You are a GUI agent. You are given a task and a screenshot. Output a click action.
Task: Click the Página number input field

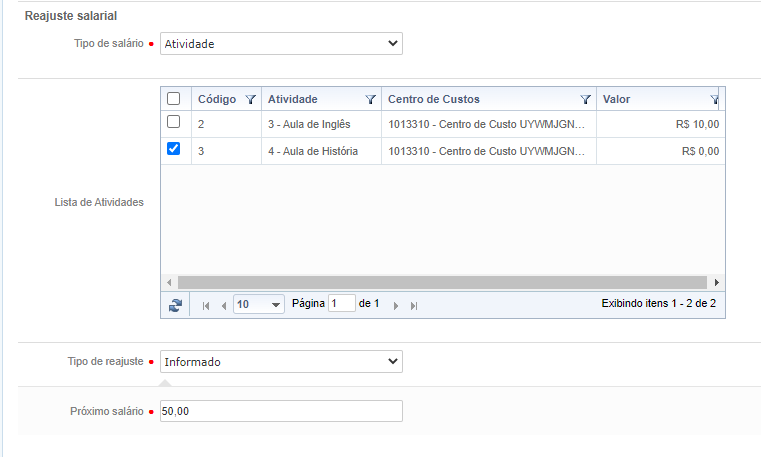(x=342, y=304)
